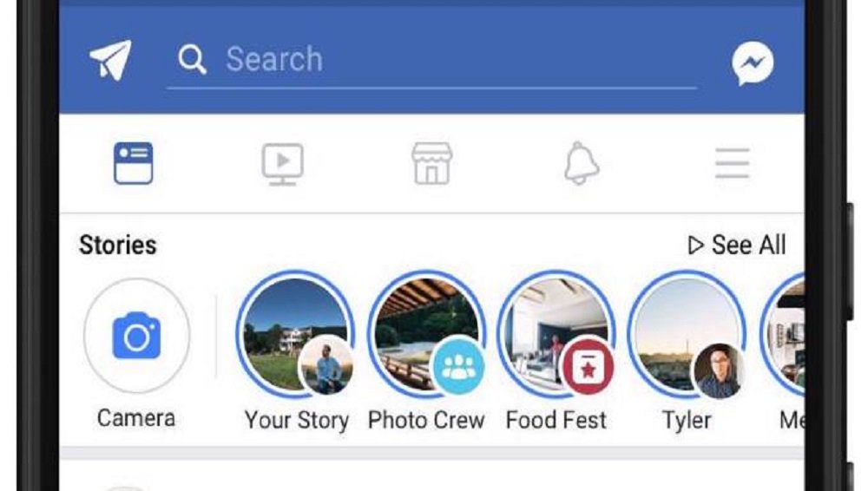
Task: Open the hamburger menu tab
Action: pos(732,164)
